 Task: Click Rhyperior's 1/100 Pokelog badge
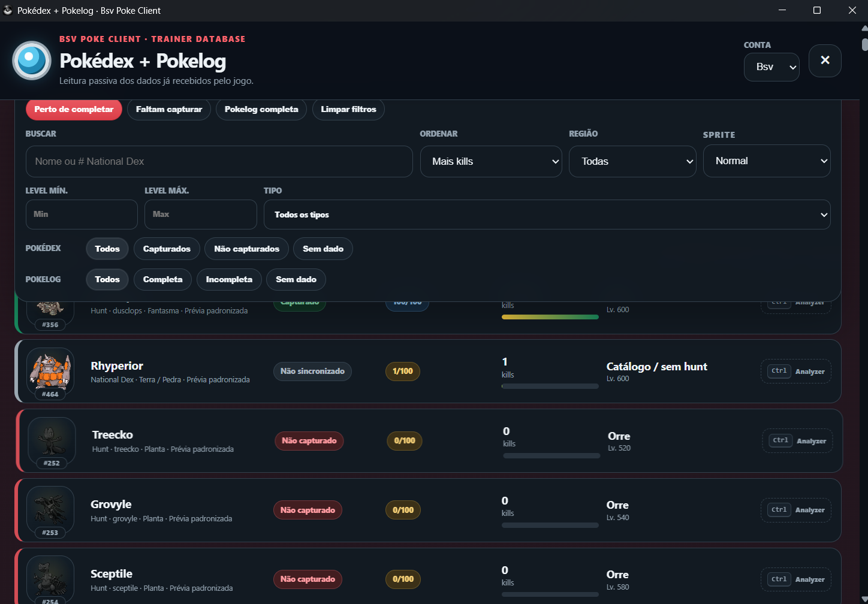point(403,372)
